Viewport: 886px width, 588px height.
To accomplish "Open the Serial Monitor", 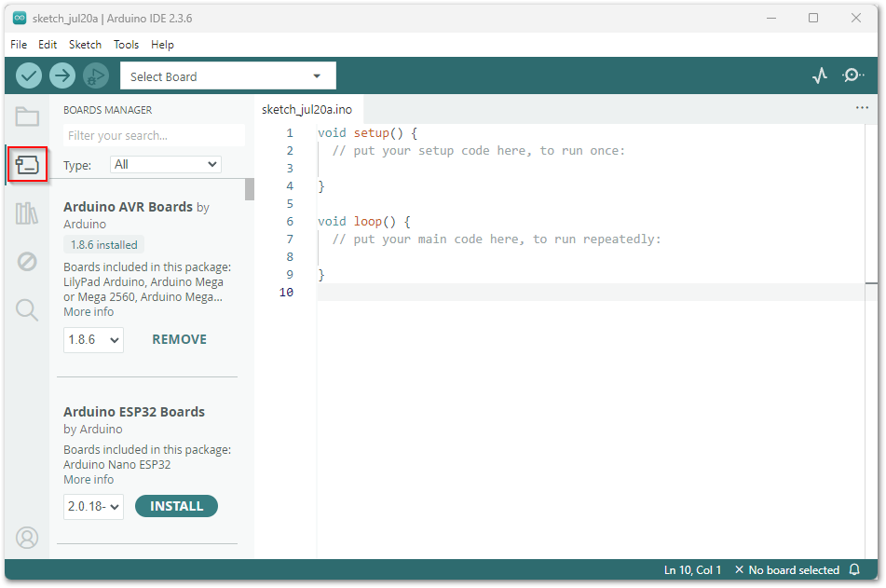I will coord(852,75).
